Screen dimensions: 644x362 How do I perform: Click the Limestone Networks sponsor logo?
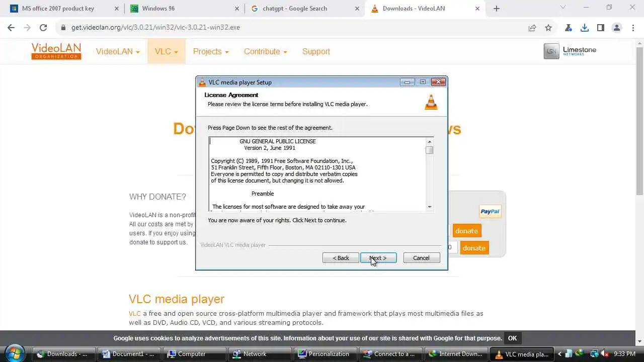[x=570, y=51]
